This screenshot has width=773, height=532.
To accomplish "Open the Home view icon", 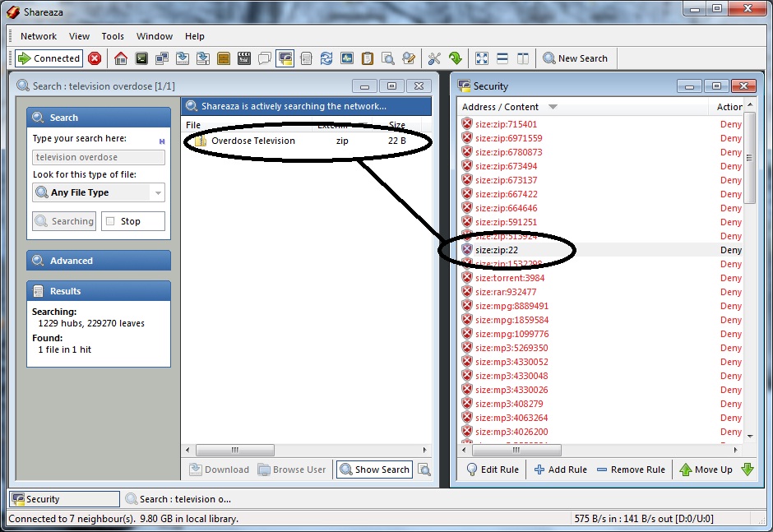I will tap(121, 58).
